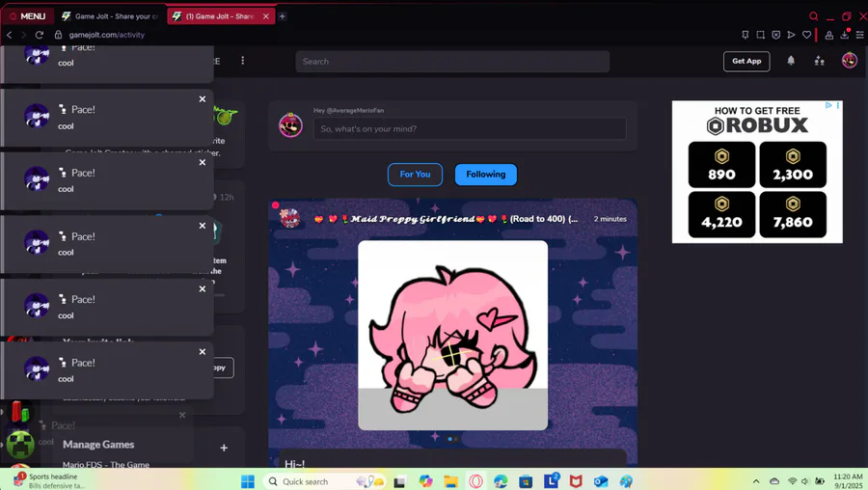
Task: Select the 4,220 Robux ad tile
Action: [721, 214]
